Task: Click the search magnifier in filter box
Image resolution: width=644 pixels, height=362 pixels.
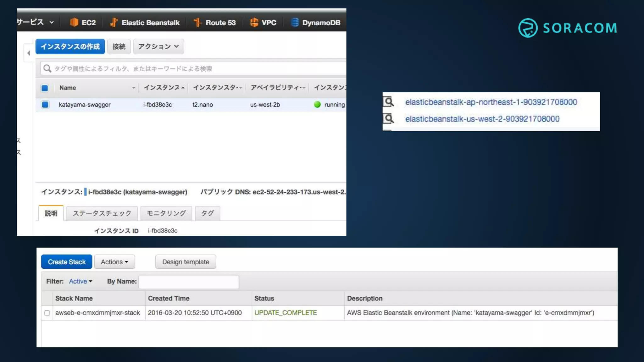Action: (x=47, y=69)
